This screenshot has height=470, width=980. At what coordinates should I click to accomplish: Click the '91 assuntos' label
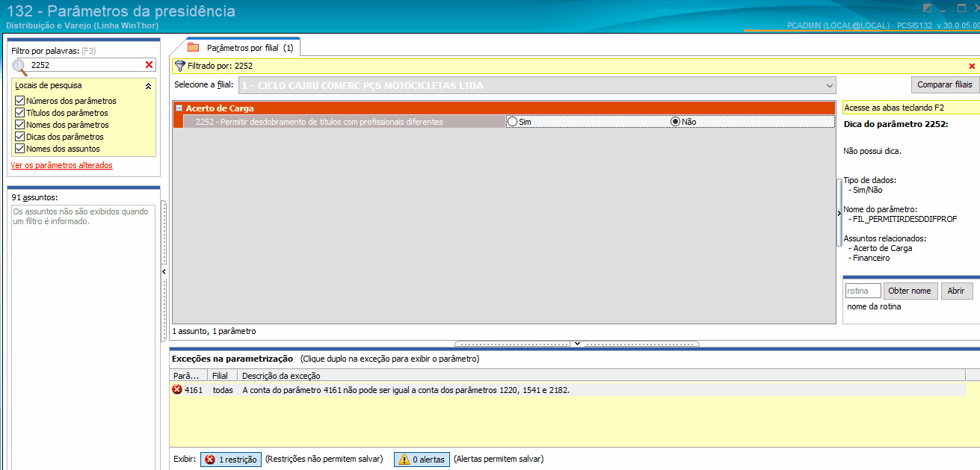click(x=35, y=197)
